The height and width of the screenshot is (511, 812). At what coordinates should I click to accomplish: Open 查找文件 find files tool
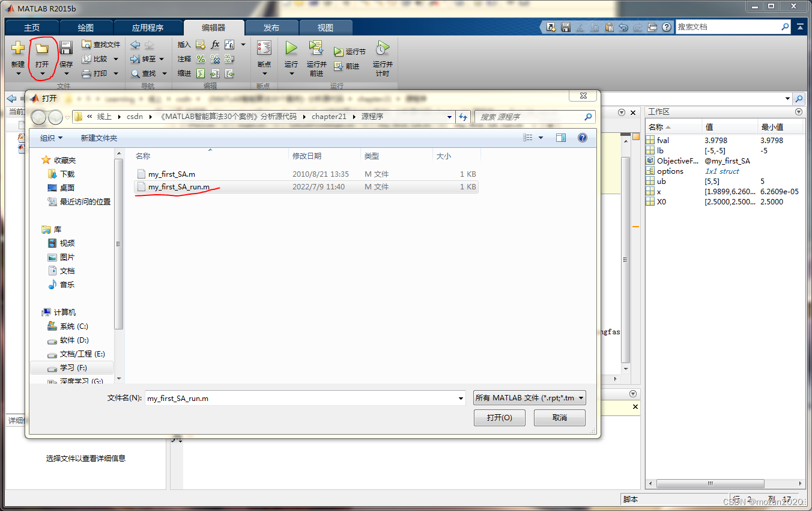[101, 44]
